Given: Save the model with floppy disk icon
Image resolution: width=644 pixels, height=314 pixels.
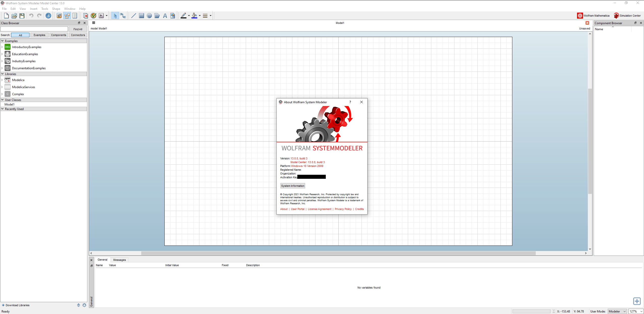Looking at the screenshot, I should (22, 16).
